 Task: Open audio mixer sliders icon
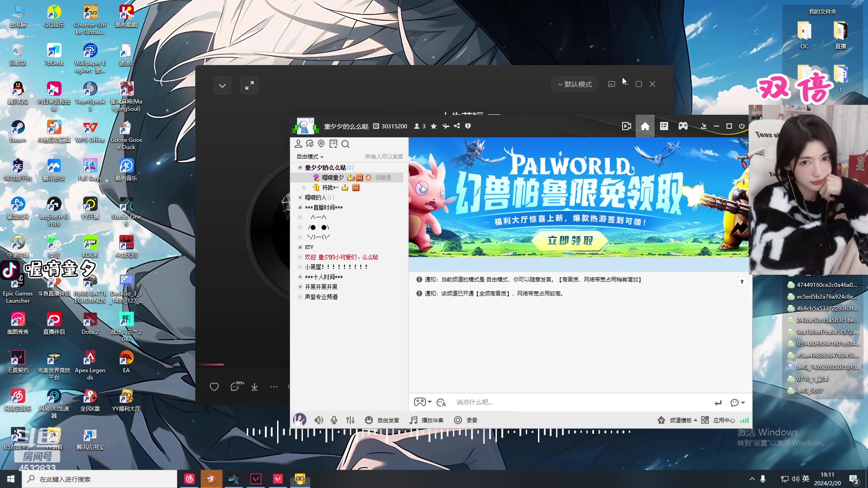(350, 420)
